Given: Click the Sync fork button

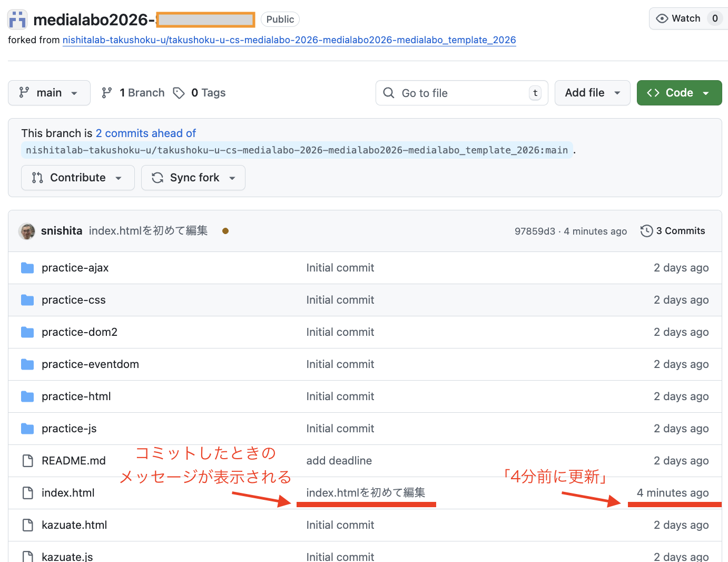Looking at the screenshot, I should pos(193,178).
